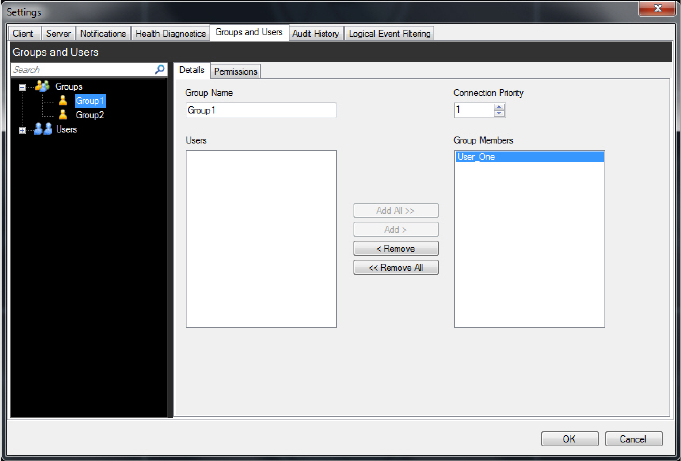
Task: Click the Connection Priority value field
Action: tap(474, 110)
